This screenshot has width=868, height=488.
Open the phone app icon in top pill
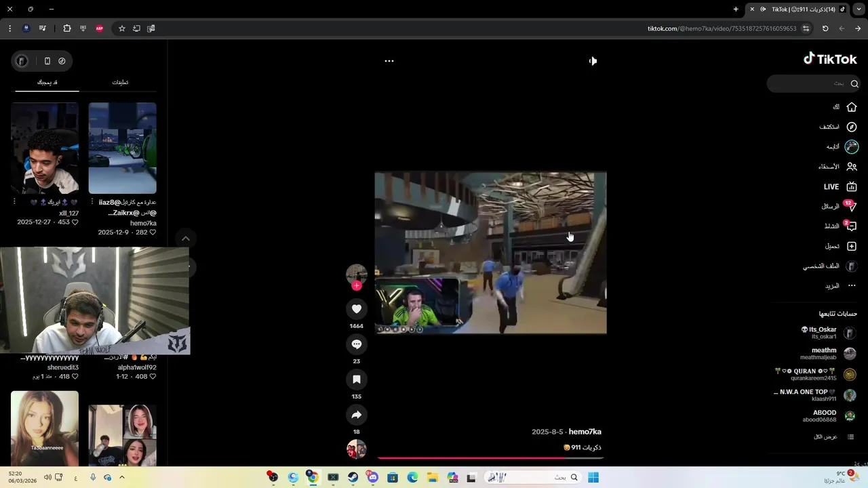point(47,61)
